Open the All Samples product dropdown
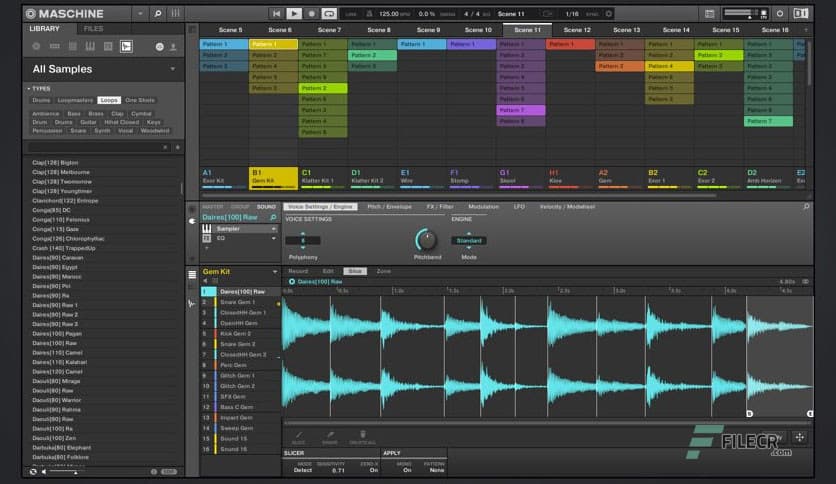This screenshot has height=484, width=836. click(x=172, y=69)
